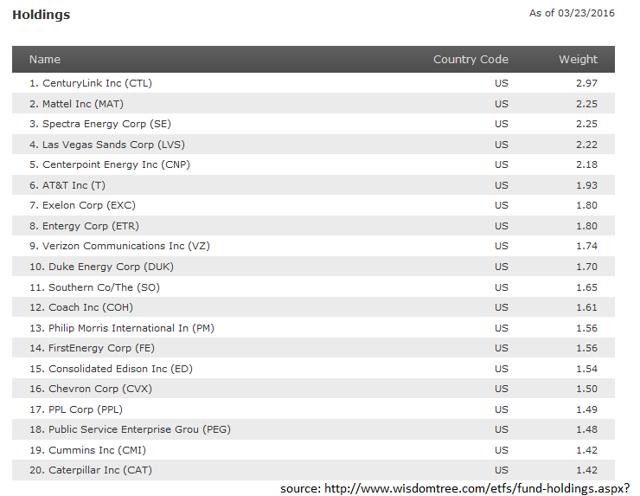This screenshot has height=496, width=640.
Task: Click the US country code for Mattel
Action: click(x=502, y=104)
